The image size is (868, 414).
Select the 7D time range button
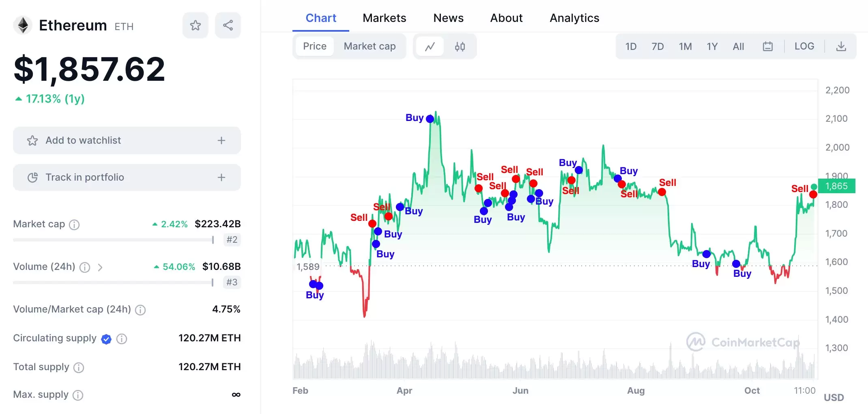pos(657,47)
